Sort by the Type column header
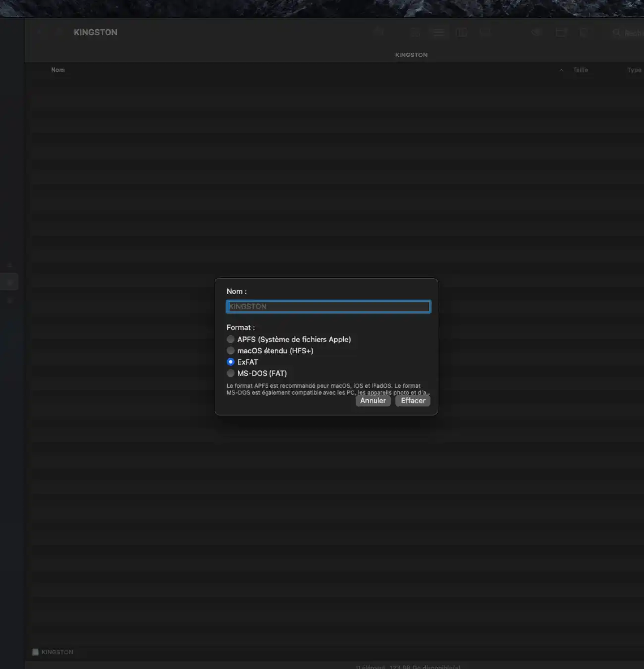This screenshot has height=669, width=644. pyautogui.click(x=634, y=70)
